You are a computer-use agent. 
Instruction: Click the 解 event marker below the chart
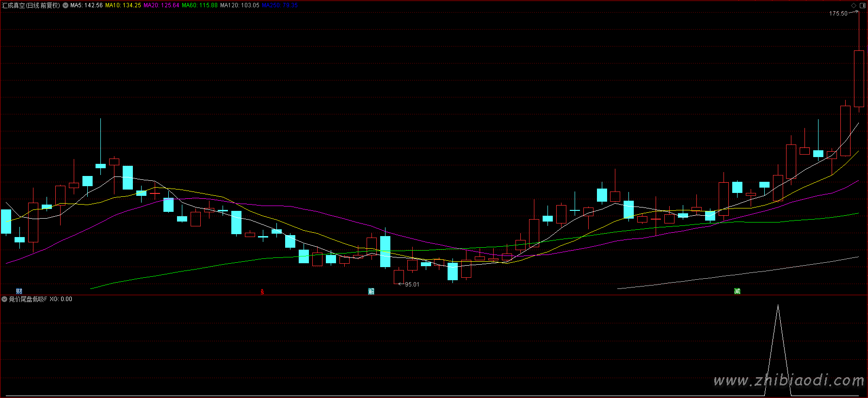[x=371, y=291]
